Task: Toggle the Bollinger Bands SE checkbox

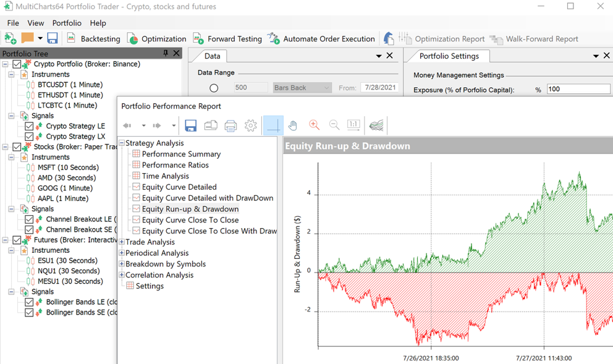Action: click(x=29, y=312)
